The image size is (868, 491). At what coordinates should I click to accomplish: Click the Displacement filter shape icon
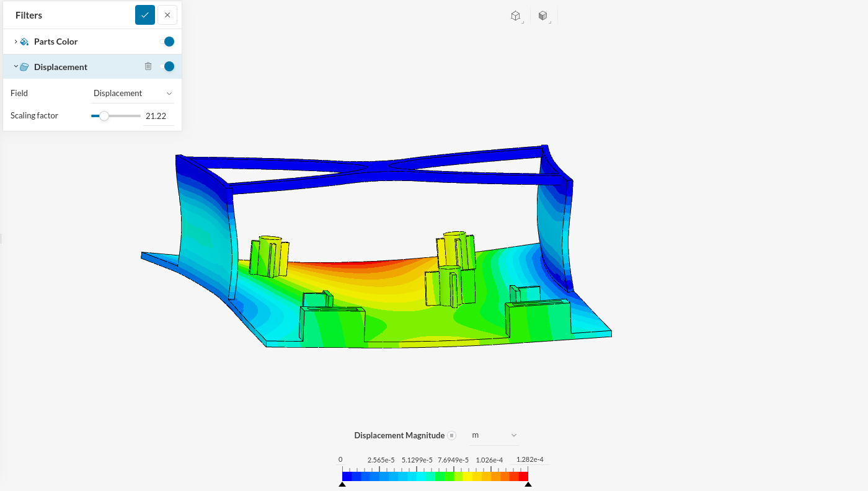(x=24, y=67)
